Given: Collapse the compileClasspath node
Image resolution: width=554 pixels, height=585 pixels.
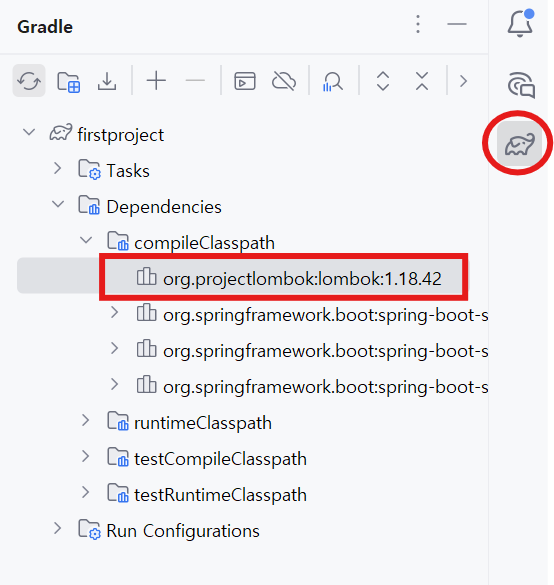Looking at the screenshot, I should point(86,240).
